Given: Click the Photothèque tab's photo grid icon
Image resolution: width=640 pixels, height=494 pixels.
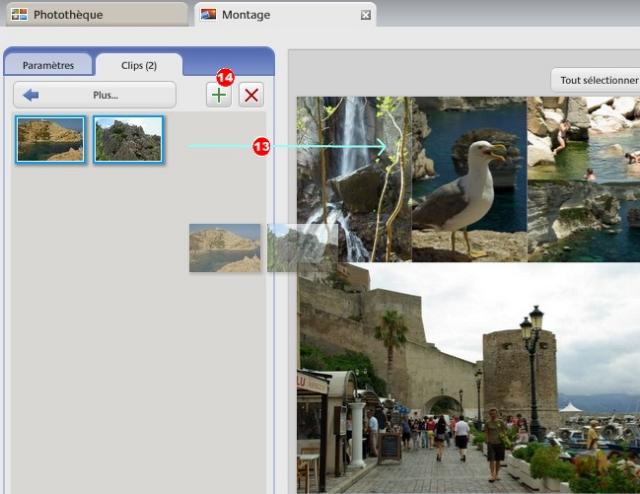Looking at the screenshot, I should tap(19, 15).
